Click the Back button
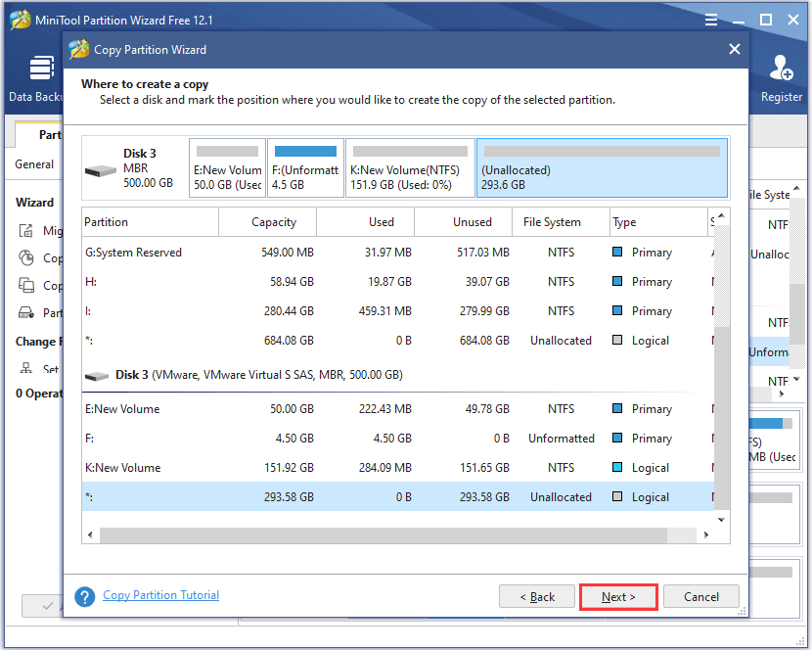 (537, 597)
